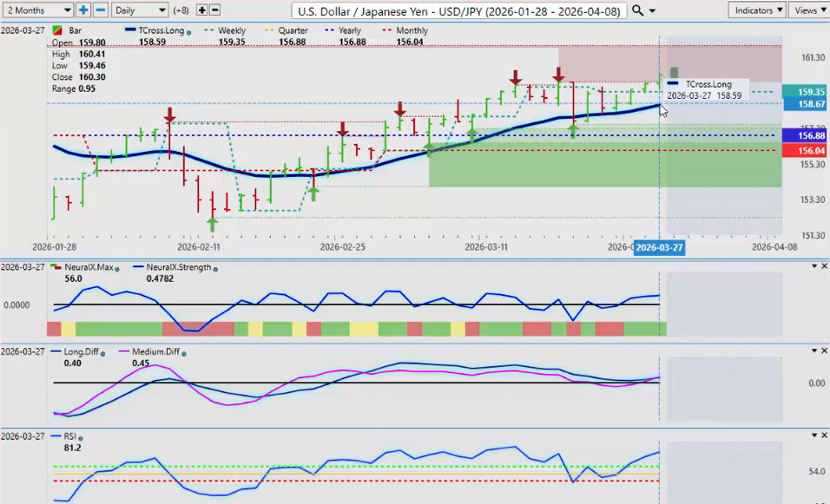Click the blue minus zoom-out button

coord(100,10)
